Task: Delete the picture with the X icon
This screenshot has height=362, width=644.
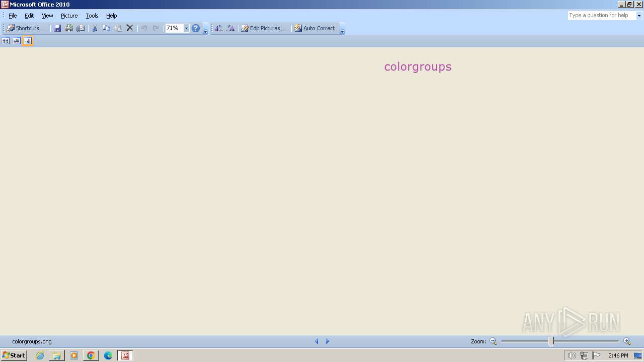Action: tap(130, 28)
